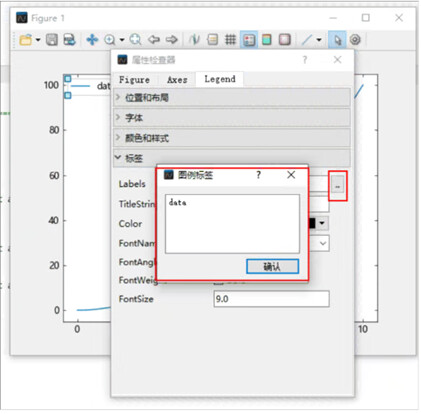Screen dimensions: 421x414
Task: Open the FontName combo box chevron
Action: coord(323,243)
